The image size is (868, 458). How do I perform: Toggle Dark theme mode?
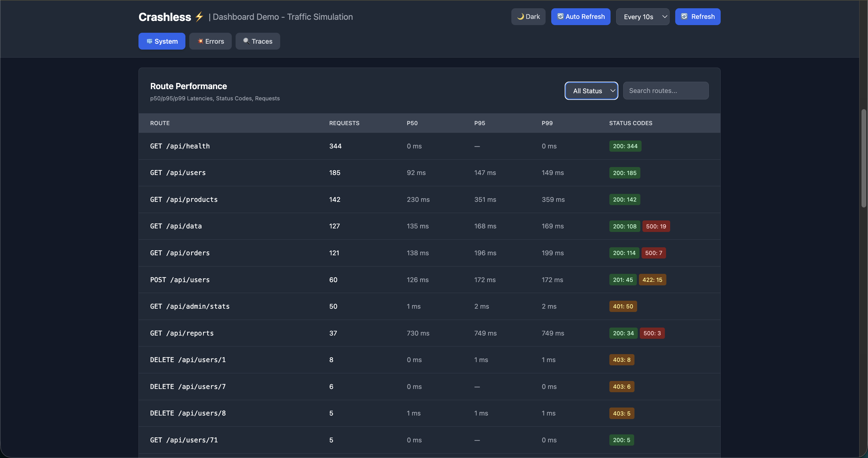528,17
